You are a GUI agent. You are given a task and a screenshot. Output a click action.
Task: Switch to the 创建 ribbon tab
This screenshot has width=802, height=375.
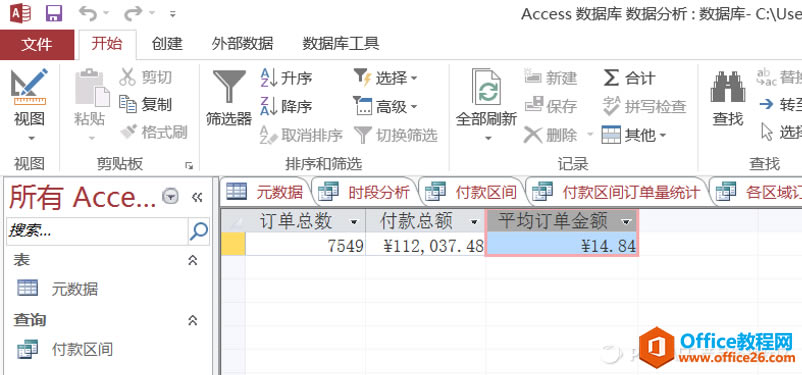click(x=167, y=44)
